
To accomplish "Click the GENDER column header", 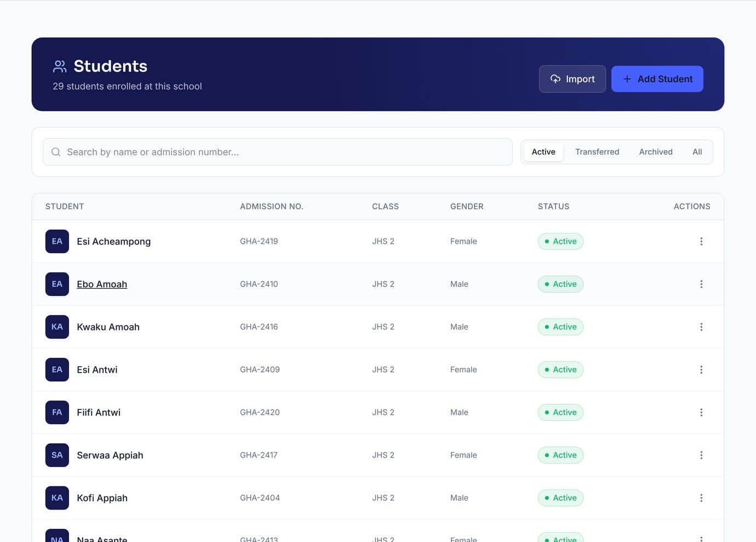I will pyautogui.click(x=467, y=207).
